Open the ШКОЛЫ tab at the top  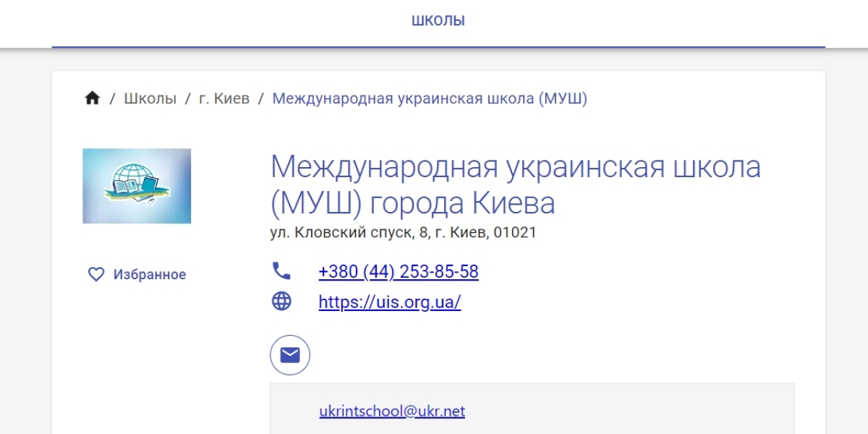pos(438,21)
